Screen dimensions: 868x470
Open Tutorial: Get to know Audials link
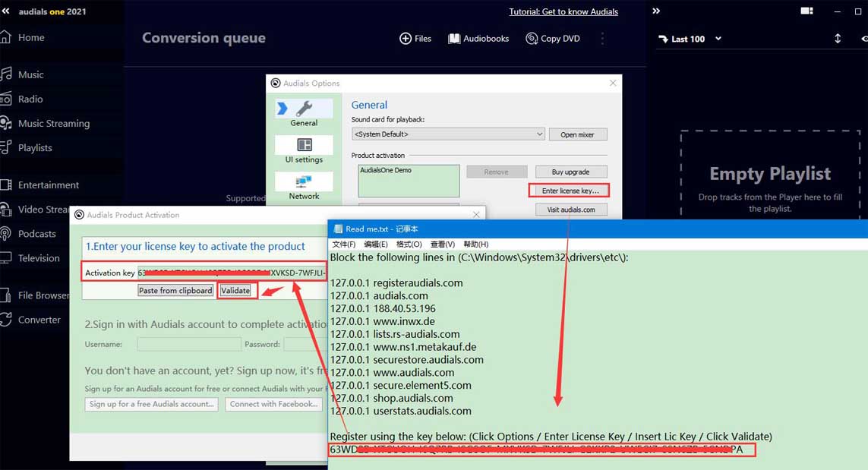point(563,11)
